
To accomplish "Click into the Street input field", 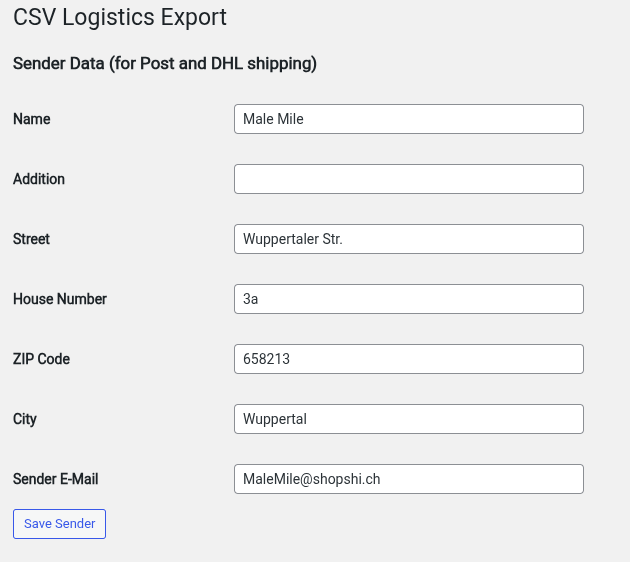I will (408, 239).
